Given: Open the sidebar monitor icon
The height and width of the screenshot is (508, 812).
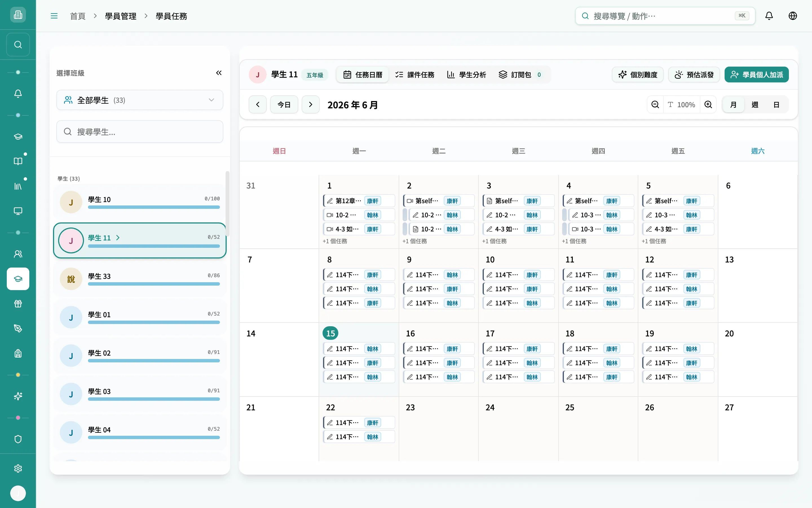Looking at the screenshot, I should pos(18,211).
